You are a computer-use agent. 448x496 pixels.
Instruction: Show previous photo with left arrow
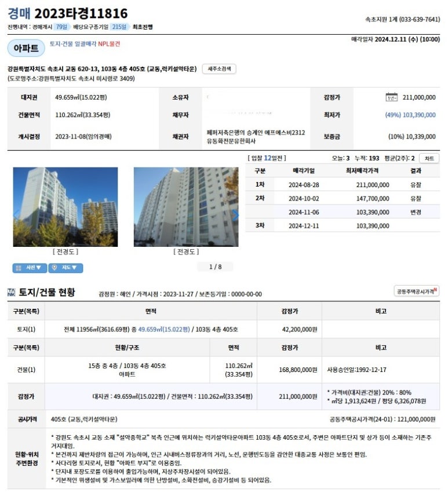pyautogui.click(x=16, y=215)
